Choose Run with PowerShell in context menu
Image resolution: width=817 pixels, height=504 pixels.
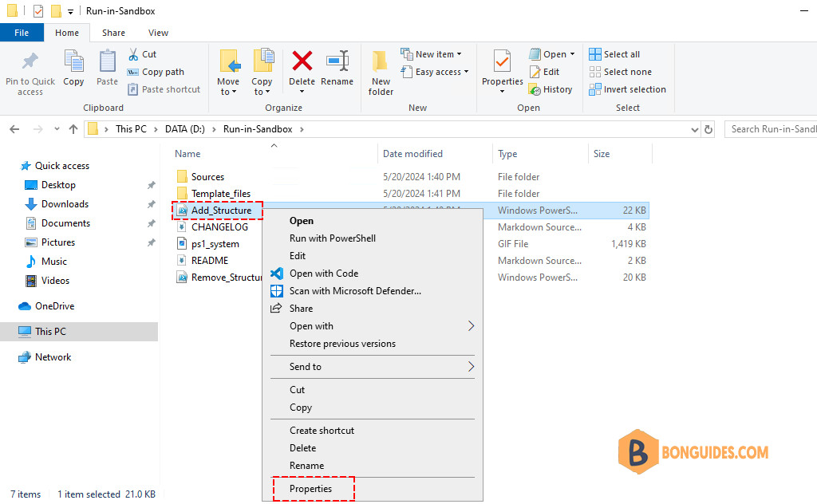pyautogui.click(x=333, y=238)
